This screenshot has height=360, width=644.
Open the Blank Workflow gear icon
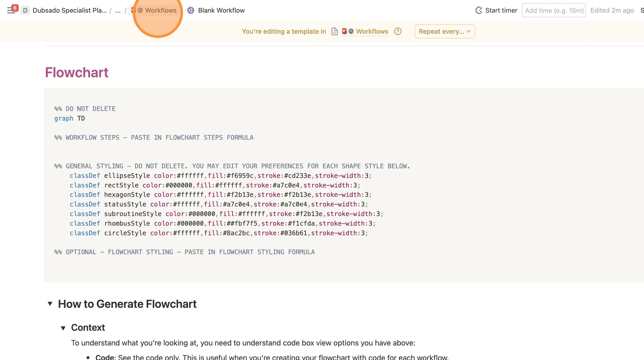pos(191,10)
